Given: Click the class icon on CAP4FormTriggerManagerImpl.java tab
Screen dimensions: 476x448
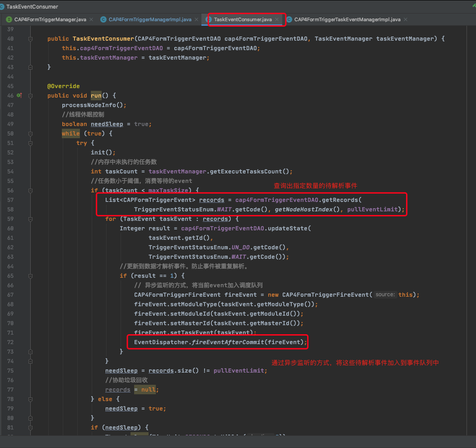Looking at the screenshot, I should tap(103, 19).
